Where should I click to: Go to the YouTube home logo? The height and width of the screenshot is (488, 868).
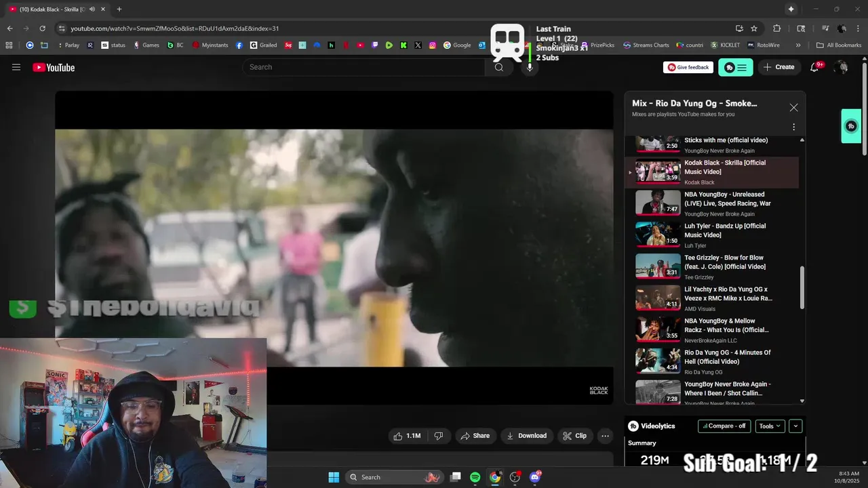point(54,67)
